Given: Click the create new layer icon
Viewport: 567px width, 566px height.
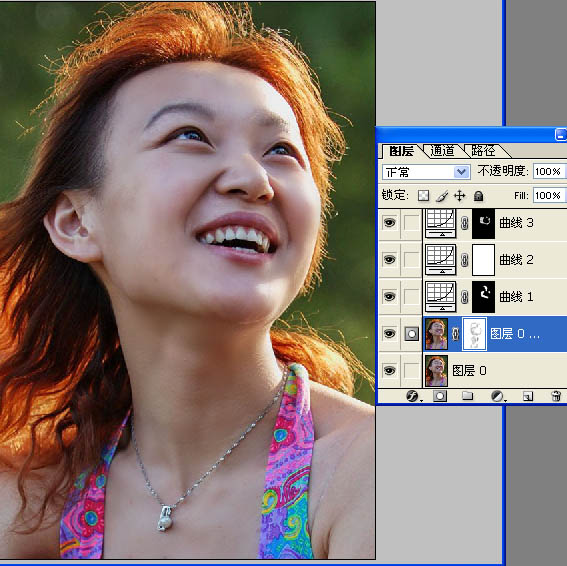Looking at the screenshot, I should [x=528, y=396].
